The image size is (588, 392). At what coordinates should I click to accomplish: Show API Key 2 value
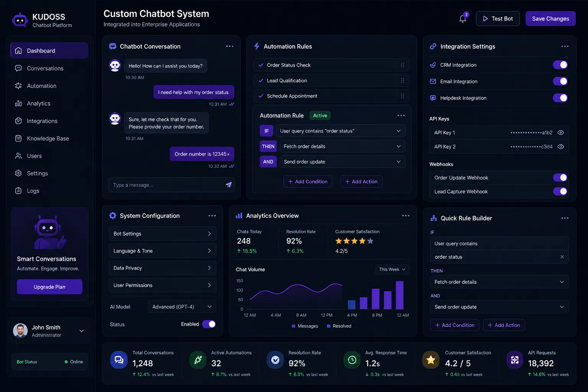click(561, 147)
